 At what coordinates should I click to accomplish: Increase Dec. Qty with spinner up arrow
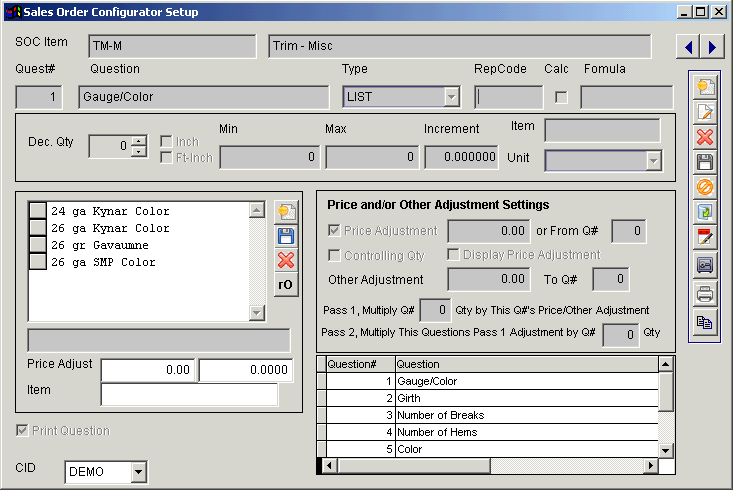(x=139, y=140)
